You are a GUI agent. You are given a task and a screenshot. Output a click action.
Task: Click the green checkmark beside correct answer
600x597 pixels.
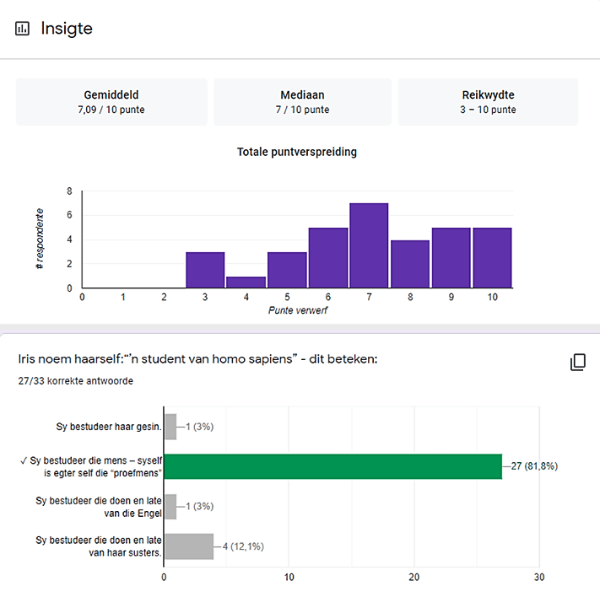(x=22, y=461)
